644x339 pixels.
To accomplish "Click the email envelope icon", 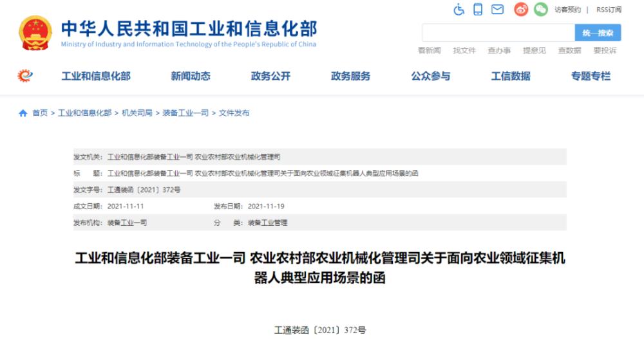I will [x=497, y=9].
